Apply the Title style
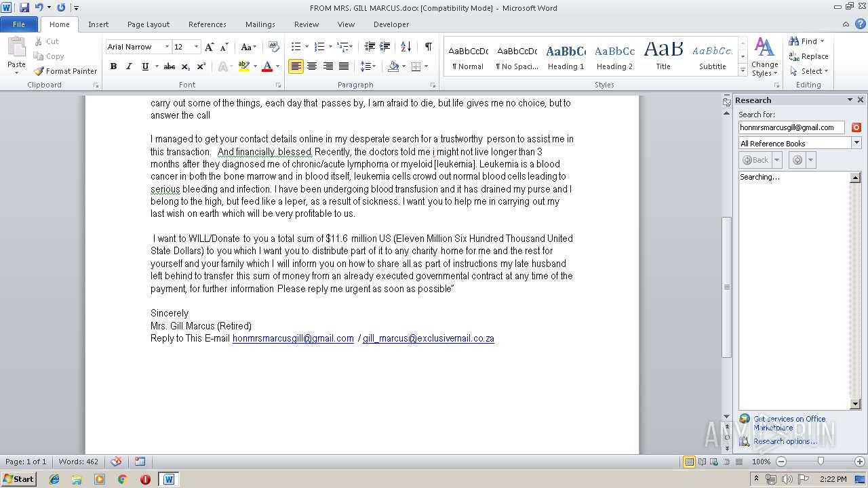This screenshot has width=868, height=488. (x=663, y=57)
